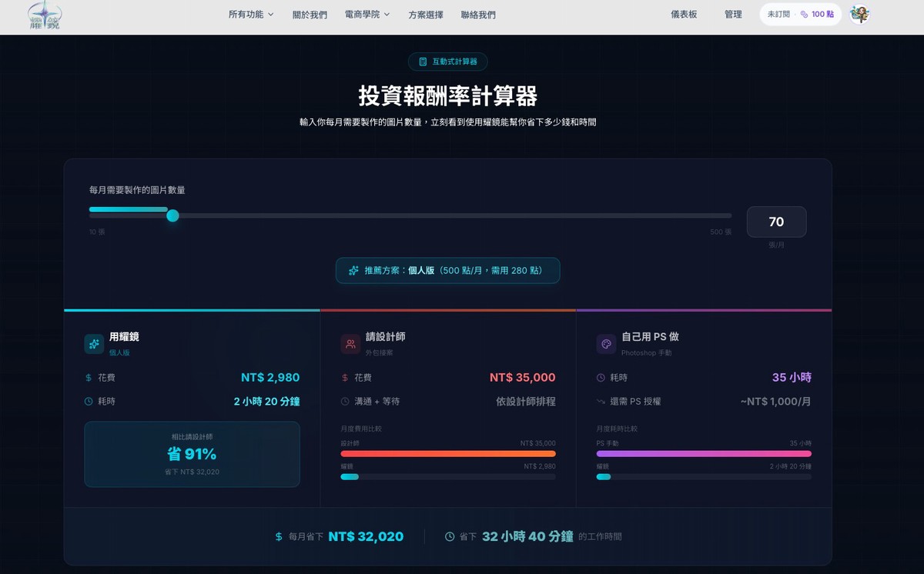Click the image quantity slider handle
The width and height of the screenshot is (924, 574).
[172, 215]
